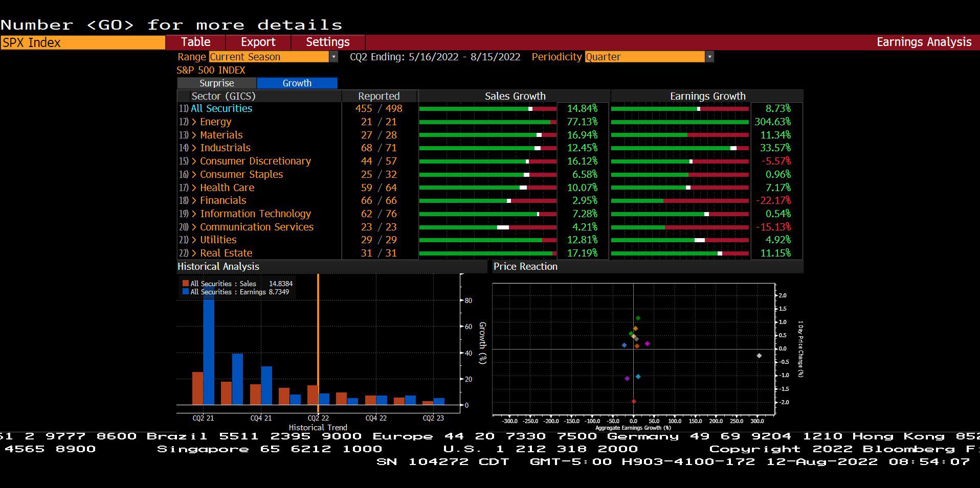Click the purple diamond in scatter plot
980x488 pixels.
click(x=627, y=379)
